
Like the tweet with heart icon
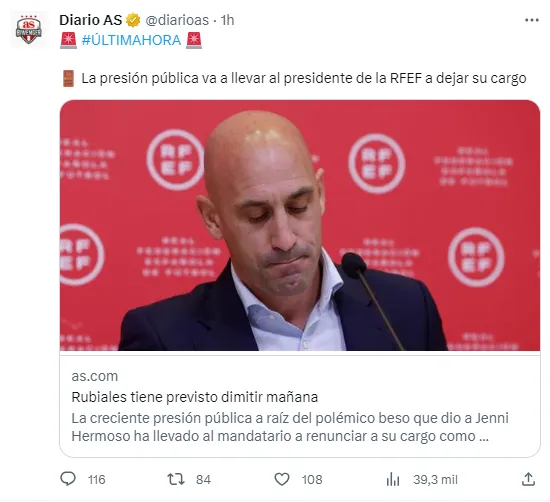pyautogui.click(x=282, y=479)
